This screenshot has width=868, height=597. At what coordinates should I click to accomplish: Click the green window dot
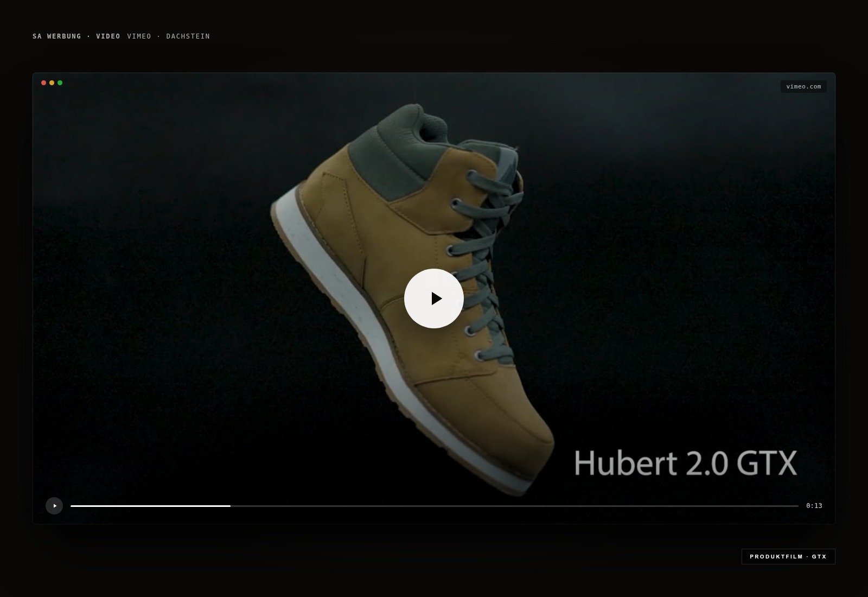[x=60, y=83]
